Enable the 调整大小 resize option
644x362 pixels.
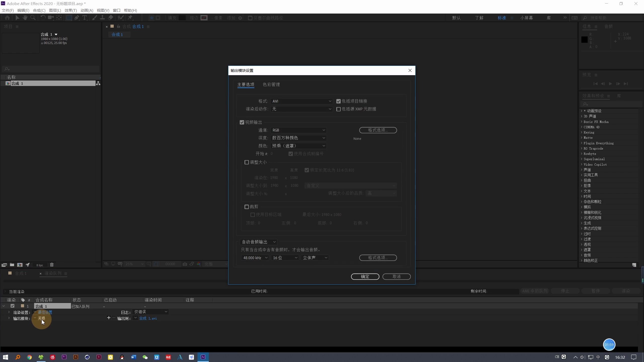coord(247,162)
